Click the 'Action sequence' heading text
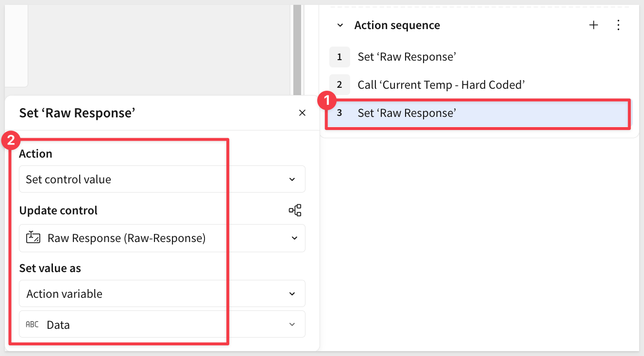Screen dimensions: 644x356 [x=397, y=25]
